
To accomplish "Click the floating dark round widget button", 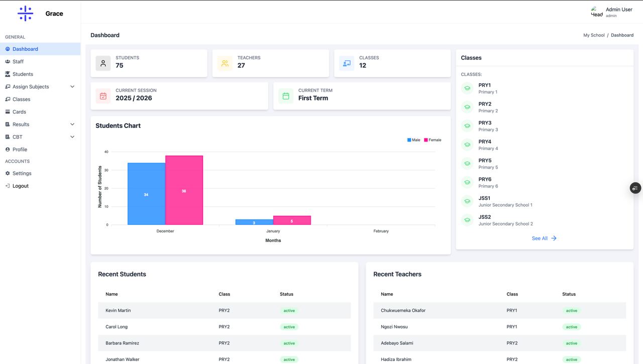I will pos(635,188).
